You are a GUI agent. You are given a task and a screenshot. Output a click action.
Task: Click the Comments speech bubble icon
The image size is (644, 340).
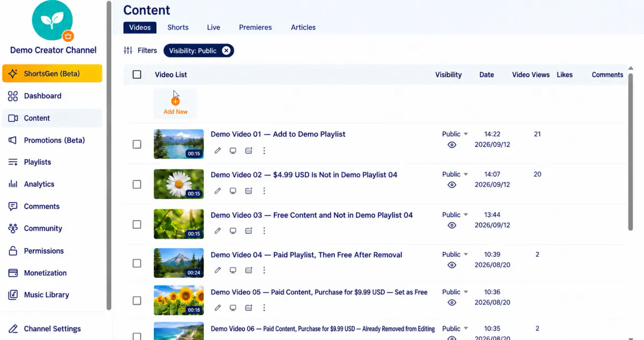[13, 206]
